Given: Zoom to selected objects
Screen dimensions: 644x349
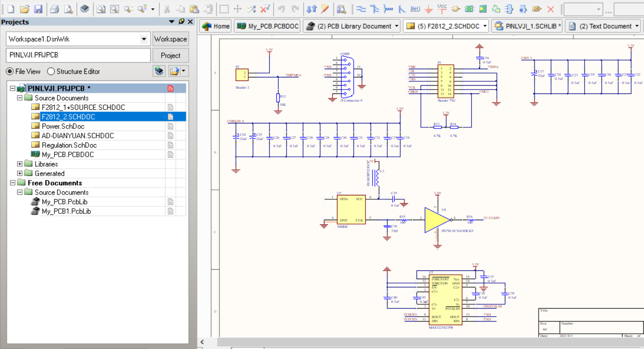Looking at the screenshot, I should 128,9.
